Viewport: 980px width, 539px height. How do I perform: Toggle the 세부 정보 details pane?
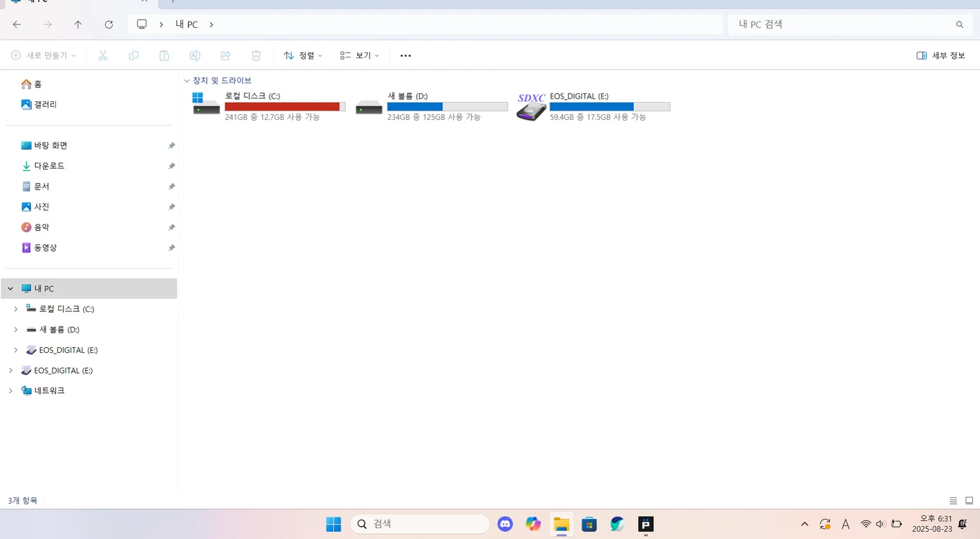[940, 55]
